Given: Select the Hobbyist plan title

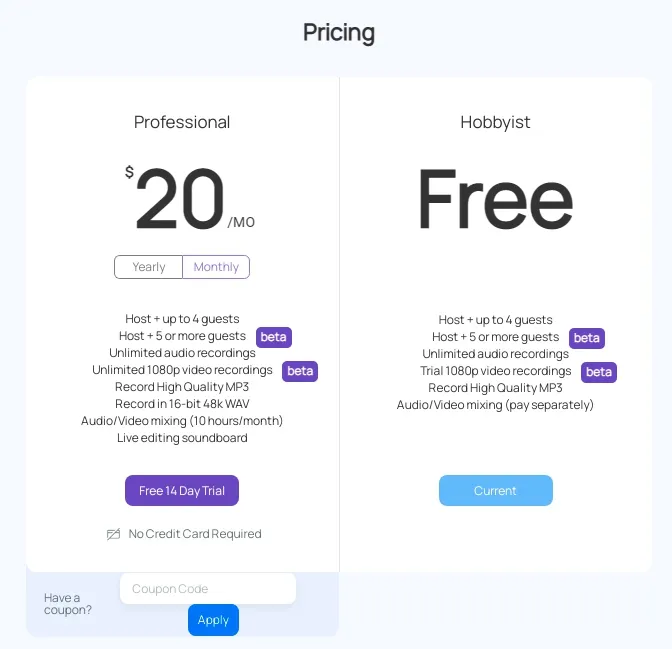Looking at the screenshot, I should [495, 122].
